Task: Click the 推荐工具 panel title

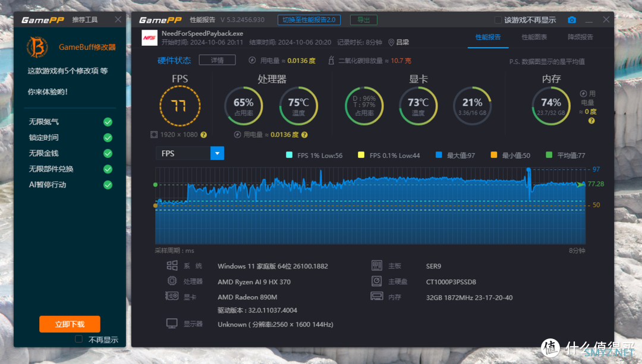Action: click(x=85, y=20)
